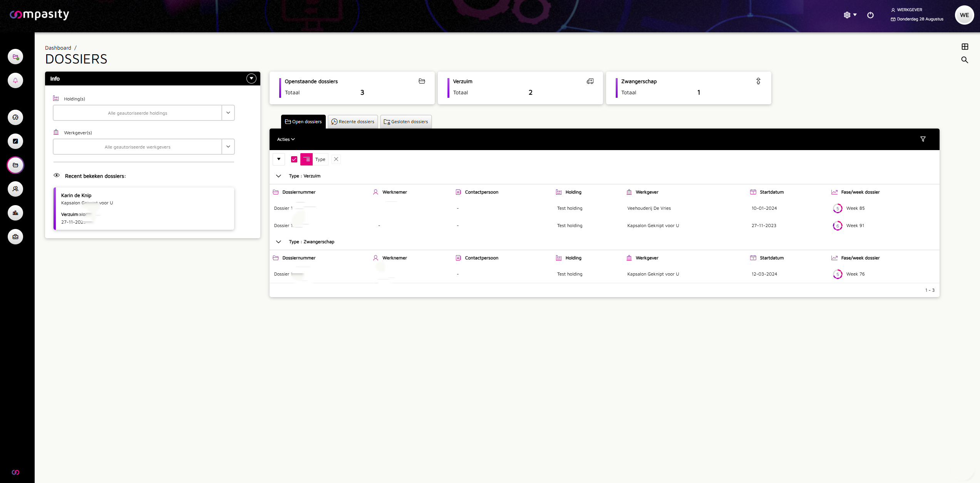This screenshot has height=483, width=980.
Task: Toggle the pink grouping indent button
Action: tap(307, 159)
